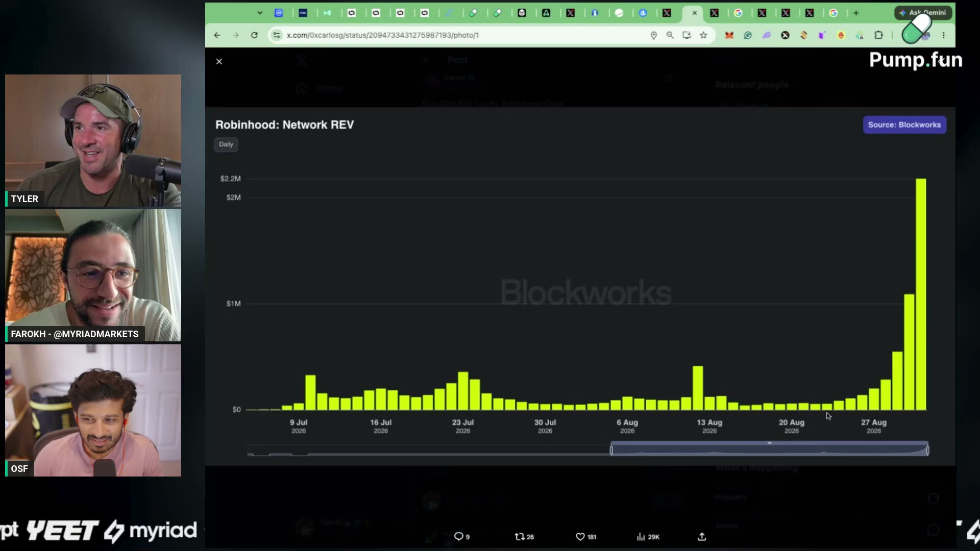Click the left handle of chart range slider
The height and width of the screenshot is (551, 980).
611,450
